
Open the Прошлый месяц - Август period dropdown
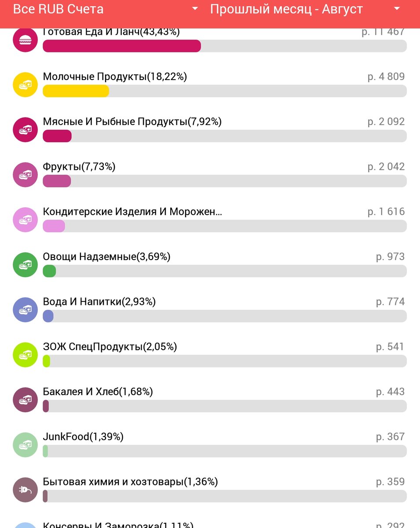(305, 9)
